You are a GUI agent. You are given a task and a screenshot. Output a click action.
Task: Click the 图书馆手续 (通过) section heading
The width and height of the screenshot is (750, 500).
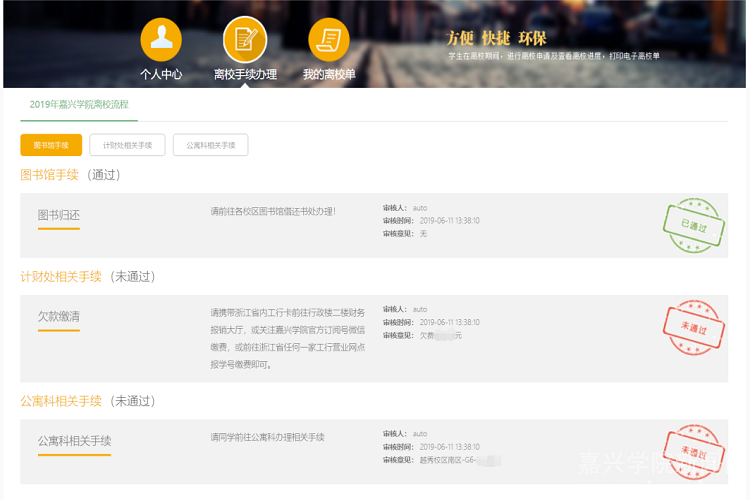tap(70, 175)
